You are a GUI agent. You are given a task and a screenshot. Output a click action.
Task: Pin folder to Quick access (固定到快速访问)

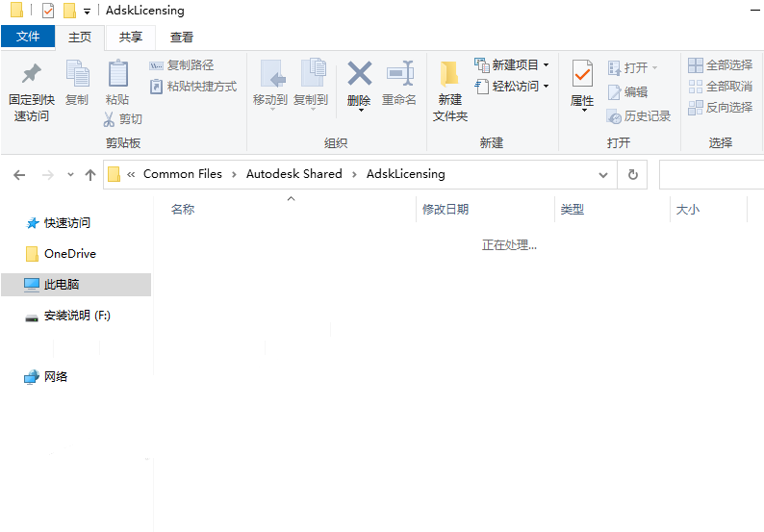tap(32, 91)
